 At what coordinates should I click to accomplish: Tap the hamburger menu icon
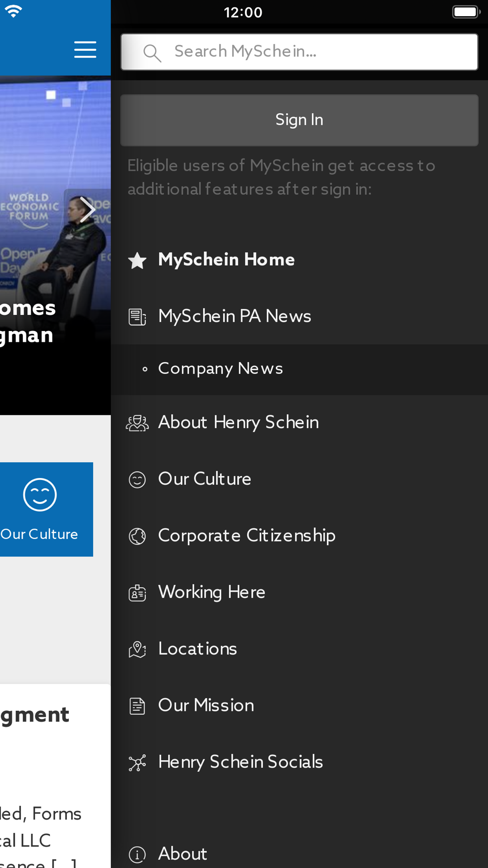pos(85,50)
